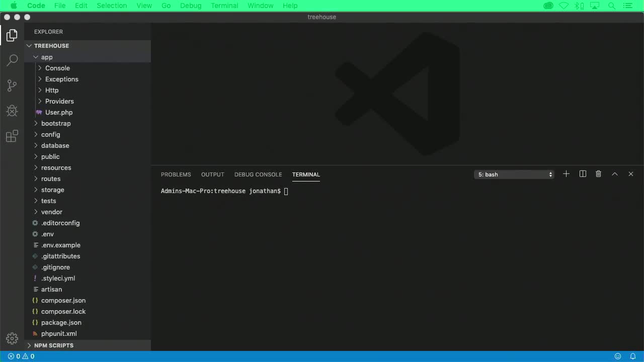Viewport: 644px width, 362px height.
Task: Click the Bluetooth icon in menu bar
Action: (x=579, y=6)
